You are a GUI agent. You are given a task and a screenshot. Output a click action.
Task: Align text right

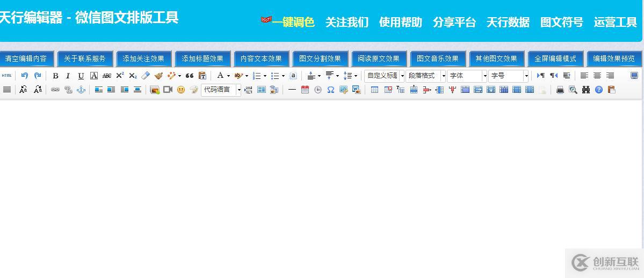(x=610, y=76)
